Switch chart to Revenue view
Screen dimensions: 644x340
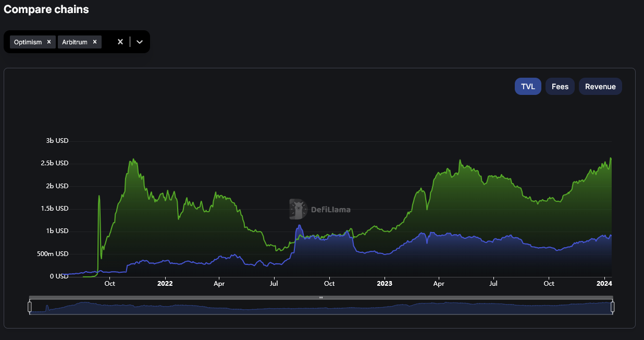[x=600, y=87]
